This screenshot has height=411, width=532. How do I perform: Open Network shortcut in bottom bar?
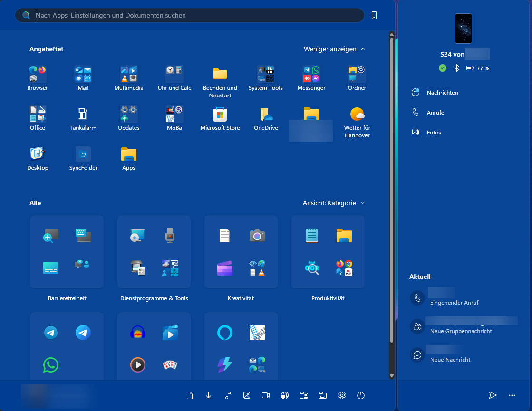(x=285, y=395)
